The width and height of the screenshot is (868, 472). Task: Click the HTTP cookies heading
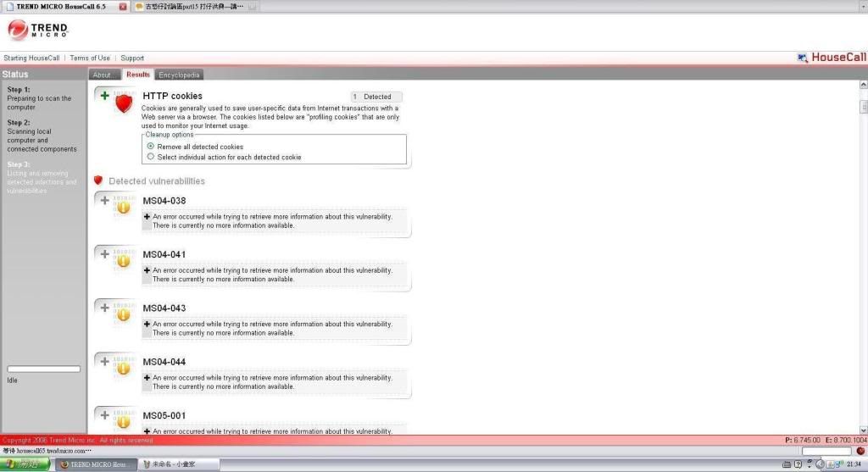[173, 97]
